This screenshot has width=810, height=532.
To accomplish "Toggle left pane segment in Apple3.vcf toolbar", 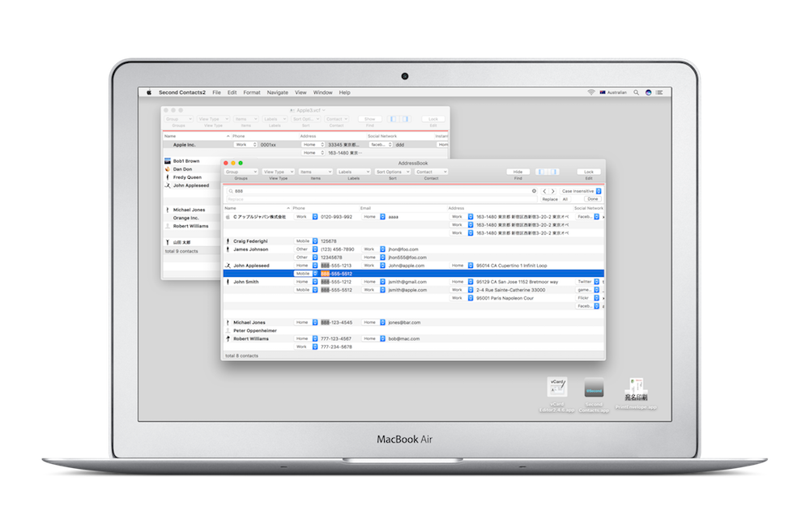I will [x=393, y=119].
